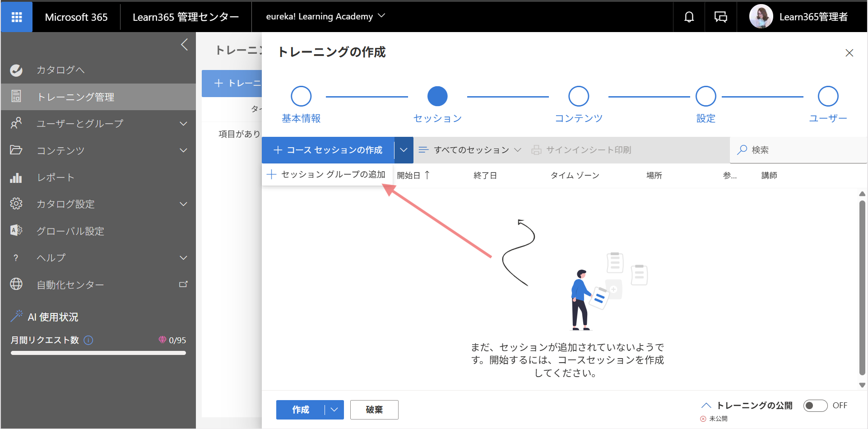Click the Learn365管理者 profile avatar
This screenshot has height=429, width=868.
[x=761, y=17]
